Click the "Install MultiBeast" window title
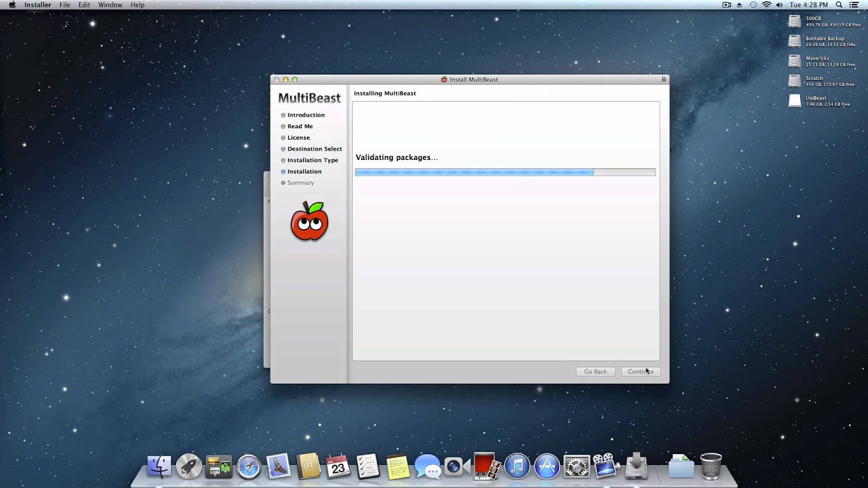 473,79
